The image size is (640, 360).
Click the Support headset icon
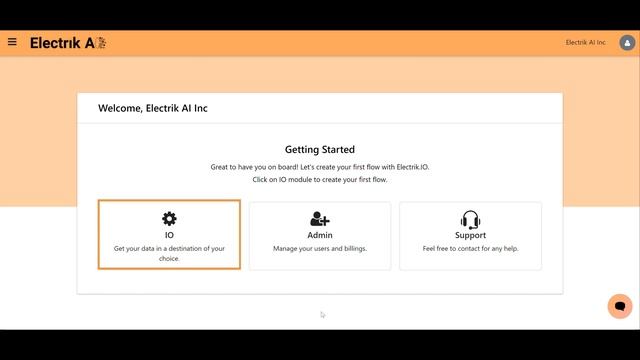(x=470, y=220)
